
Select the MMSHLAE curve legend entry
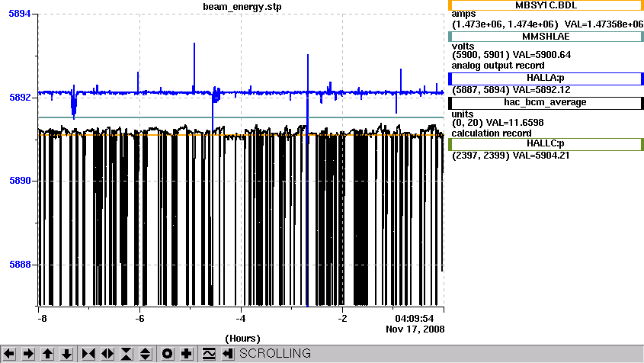546,37
